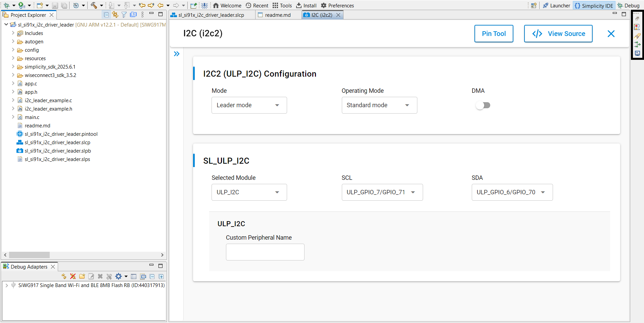Click the Custom Peripheral Name input field
Screen dimensions: 644x323
(265, 252)
